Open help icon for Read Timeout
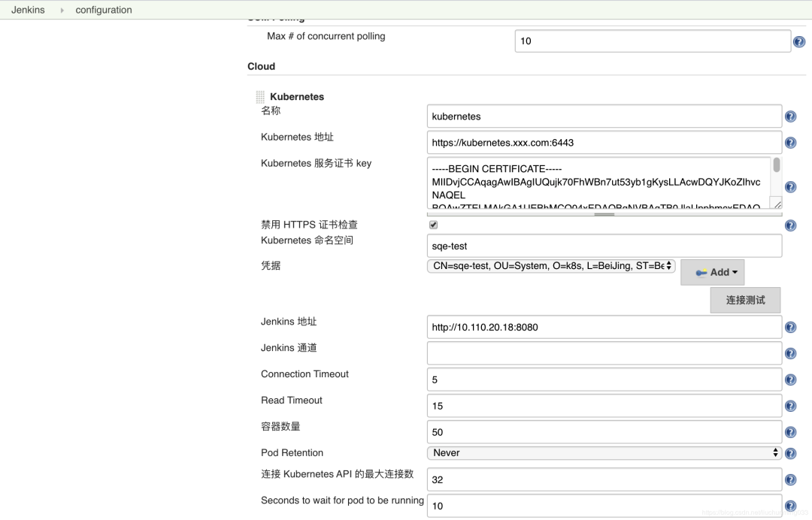The image size is (812, 520). tap(790, 407)
